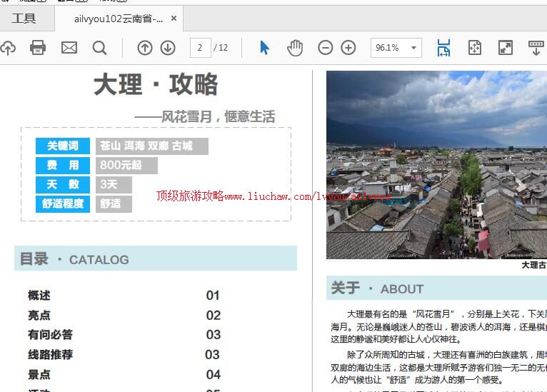
Task: Go to next page arrow
Action: [168, 48]
